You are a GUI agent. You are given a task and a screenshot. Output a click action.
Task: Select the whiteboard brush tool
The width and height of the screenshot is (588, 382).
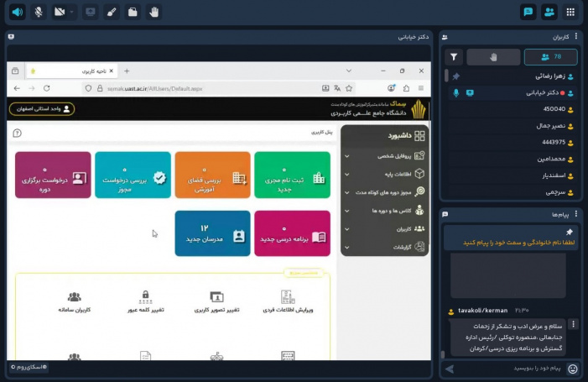coord(112,12)
